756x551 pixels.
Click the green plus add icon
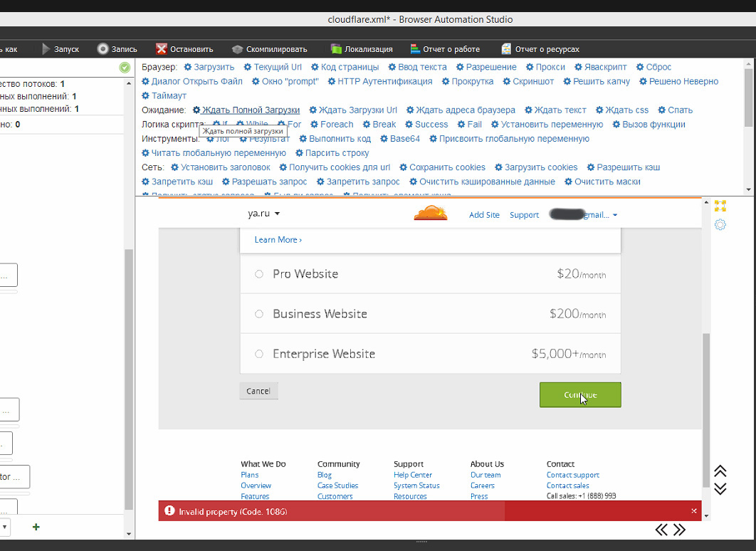[x=36, y=527]
